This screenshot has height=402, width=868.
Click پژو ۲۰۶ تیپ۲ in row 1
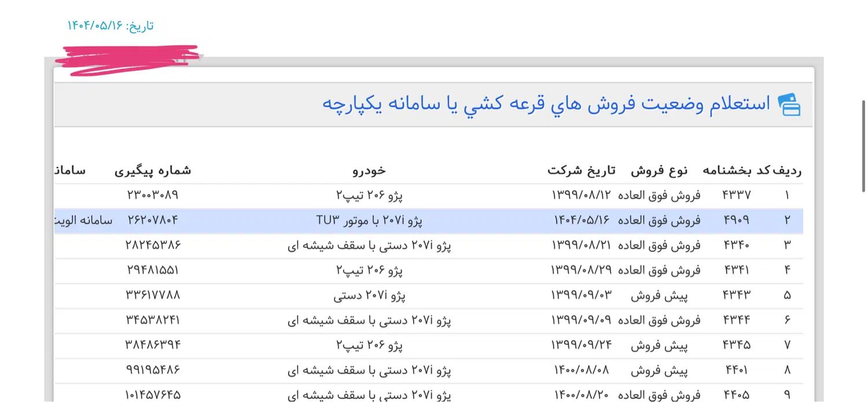click(x=369, y=195)
